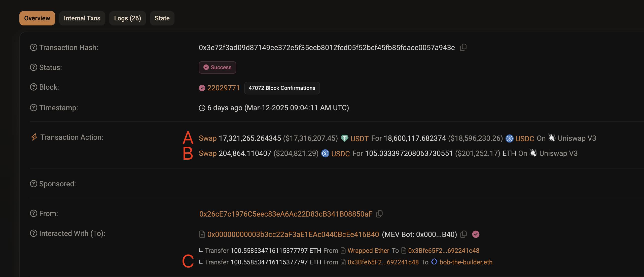The width and height of the screenshot is (644, 277).
Task: Click the verified checkmark next to MEV Bot
Action: pos(476,234)
